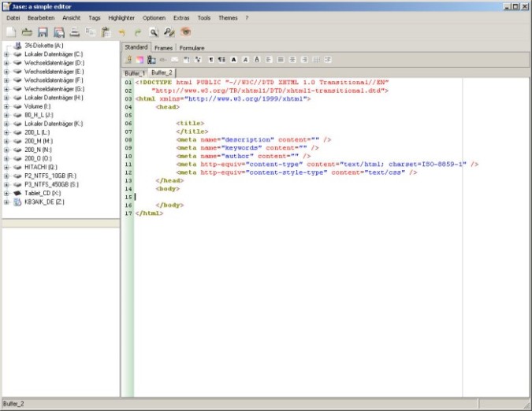Switch to the Frames tab
Viewport: 532px width, 411px height.
(164, 47)
